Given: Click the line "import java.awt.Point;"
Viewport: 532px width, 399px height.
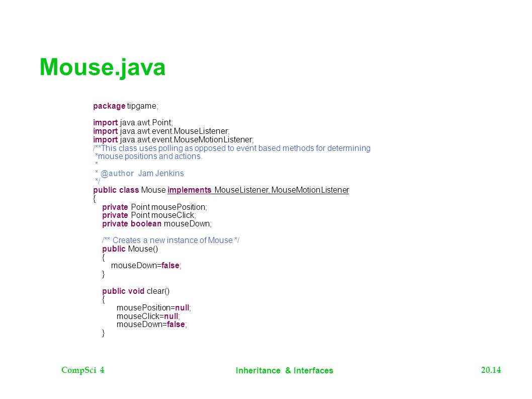Looking at the screenshot, I should coord(133,123).
